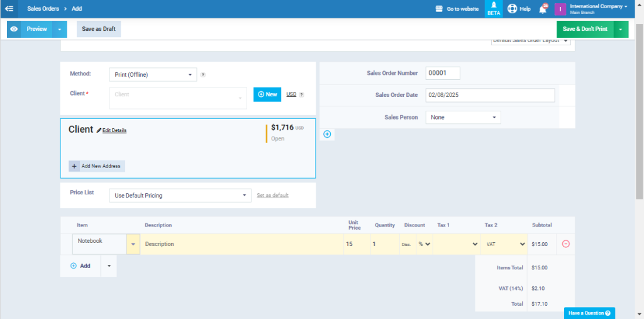
Task: Click the $1,716 client balance amount
Action: pyautogui.click(x=282, y=128)
